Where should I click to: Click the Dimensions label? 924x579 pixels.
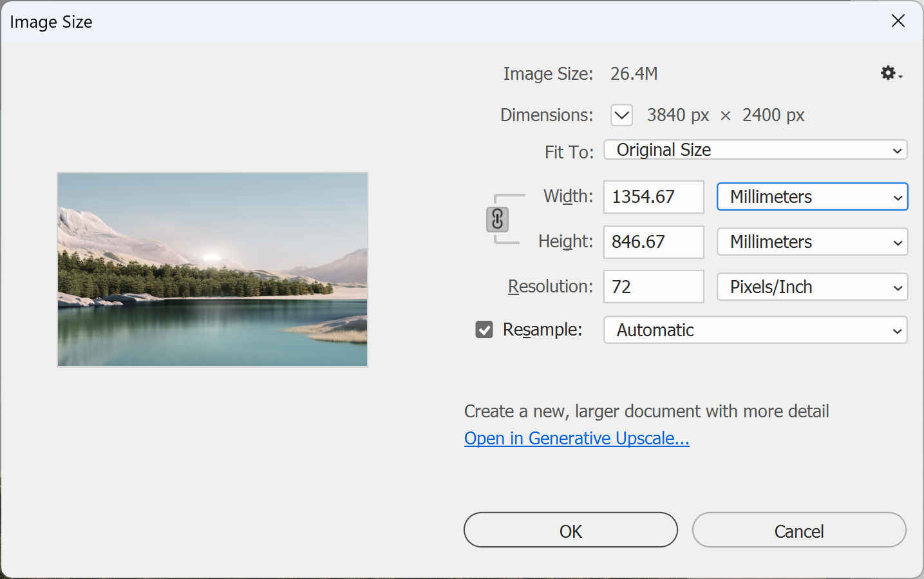[x=547, y=115]
